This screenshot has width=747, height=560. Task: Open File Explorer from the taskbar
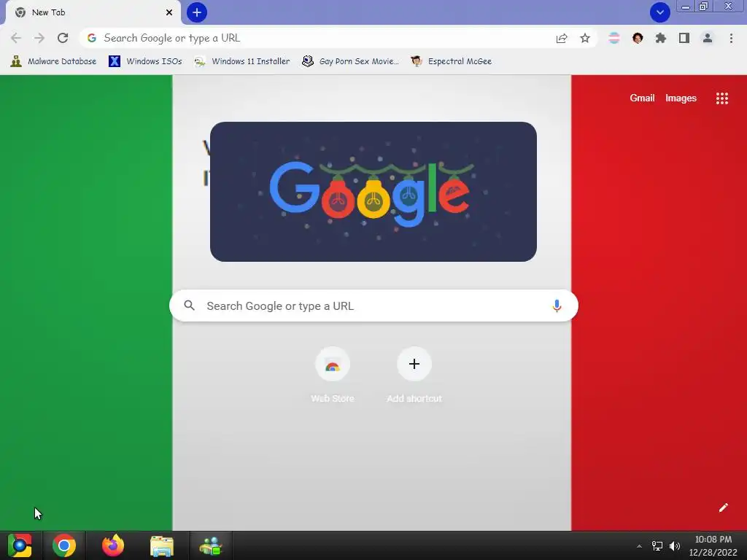click(x=161, y=545)
